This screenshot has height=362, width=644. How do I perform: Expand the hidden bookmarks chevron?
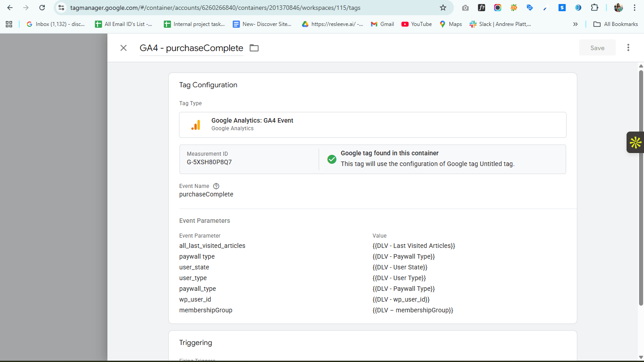[x=576, y=24]
